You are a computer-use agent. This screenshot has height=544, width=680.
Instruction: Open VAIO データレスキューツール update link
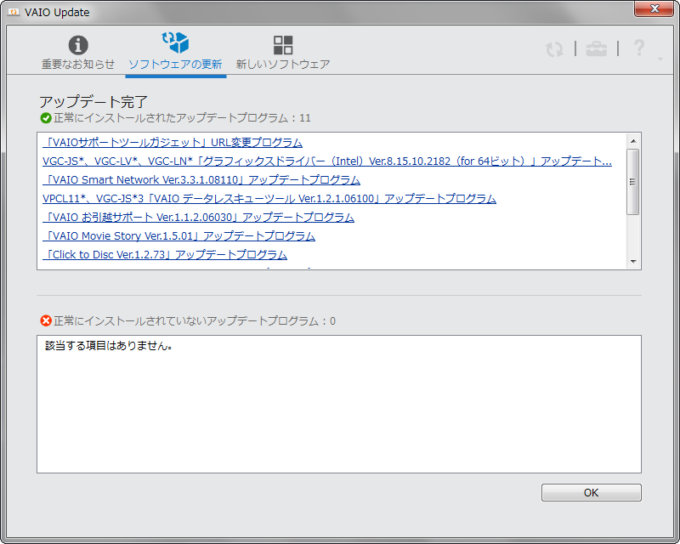coord(269,199)
